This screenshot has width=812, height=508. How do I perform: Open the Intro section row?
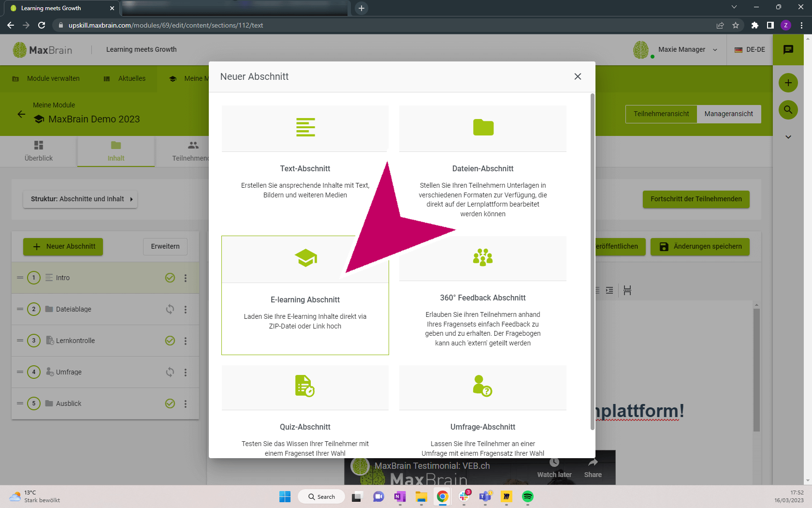click(105, 278)
